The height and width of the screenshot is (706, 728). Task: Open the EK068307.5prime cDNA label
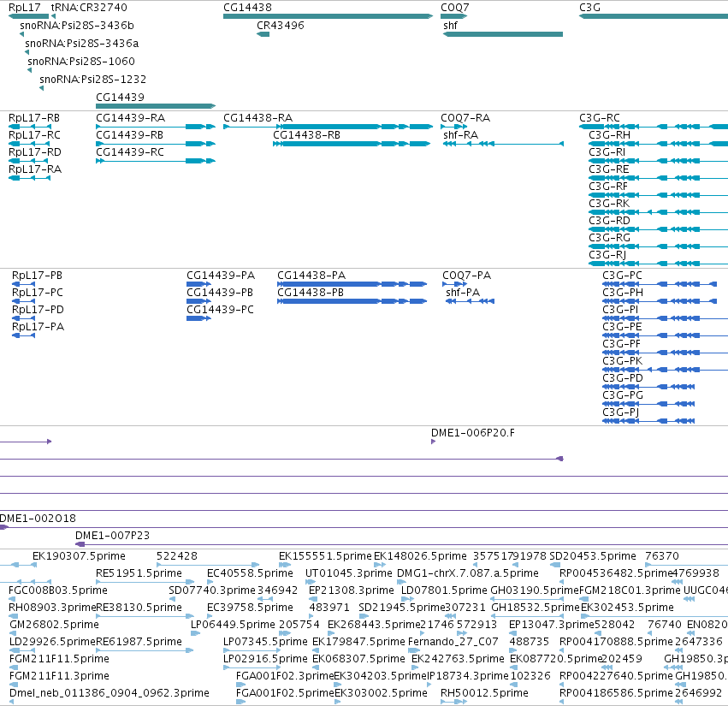[x=359, y=659]
